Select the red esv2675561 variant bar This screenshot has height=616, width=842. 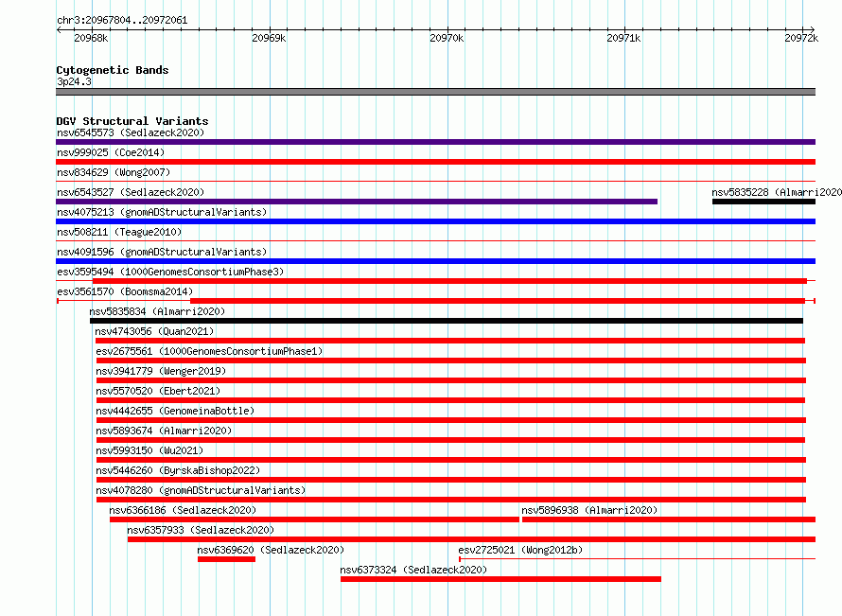(451, 361)
